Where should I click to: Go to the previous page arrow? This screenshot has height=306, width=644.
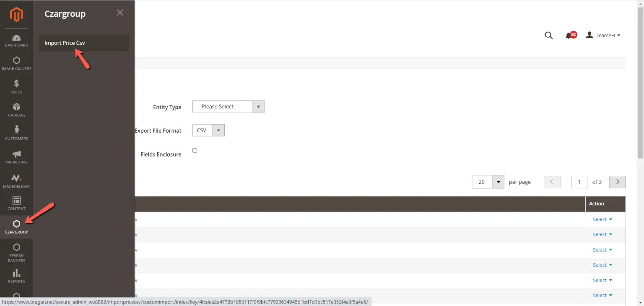tap(552, 182)
